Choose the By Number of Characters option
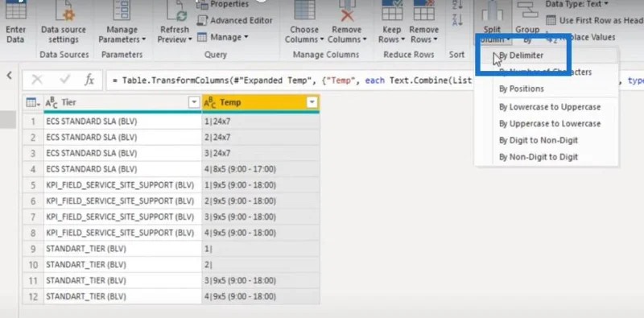Image resolution: width=644 pixels, height=318 pixels. pos(547,72)
